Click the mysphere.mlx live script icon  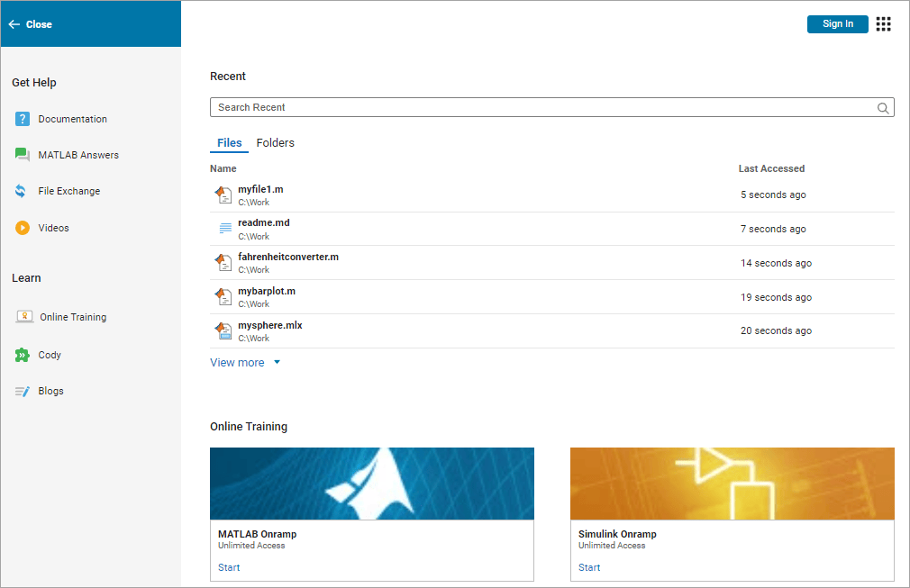click(x=223, y=331)
